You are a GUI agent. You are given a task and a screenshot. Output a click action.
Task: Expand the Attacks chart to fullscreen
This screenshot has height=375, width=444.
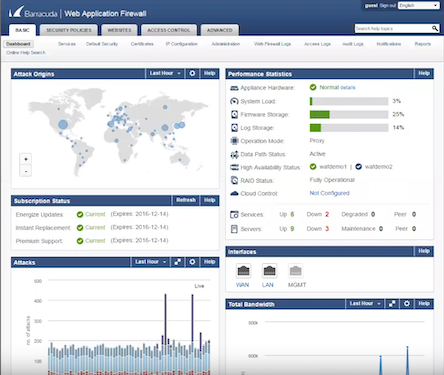(x=178, y=262)
